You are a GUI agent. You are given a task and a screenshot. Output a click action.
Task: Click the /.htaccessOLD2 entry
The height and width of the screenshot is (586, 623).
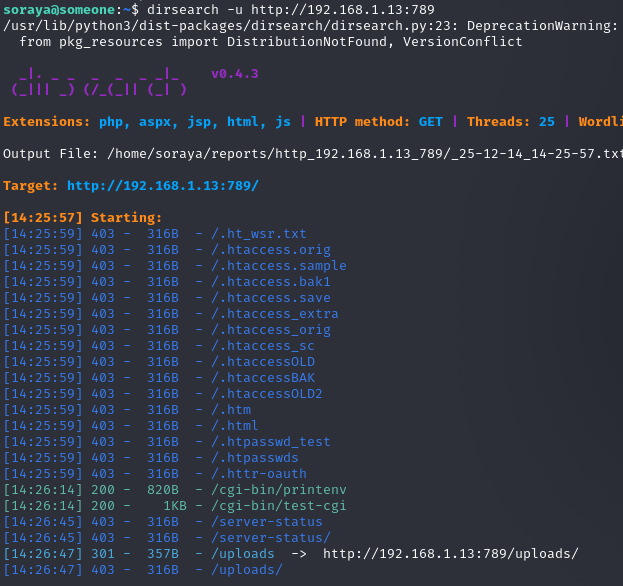point(266,394)
